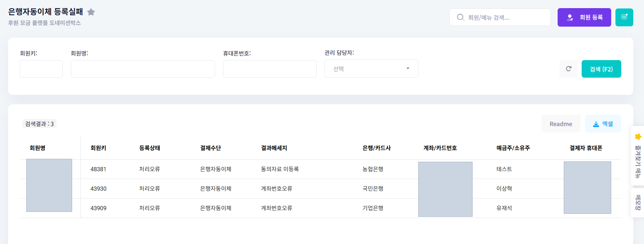Click the favorite star next to page title

(x=91, y=12)
